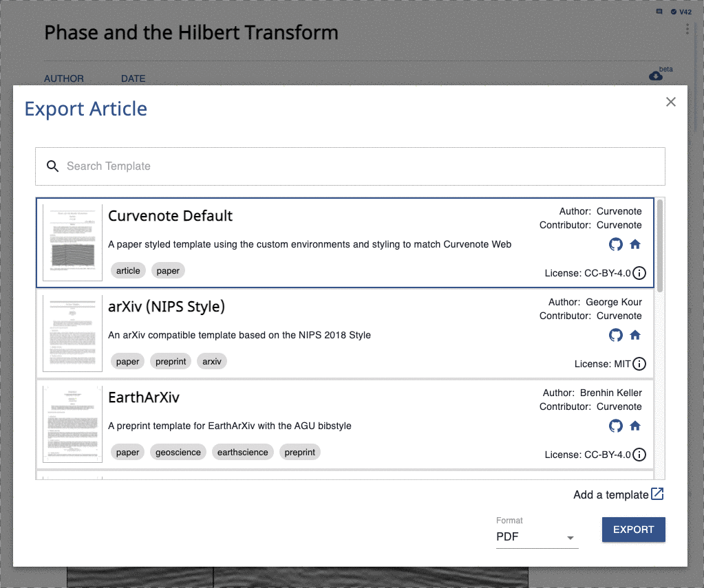Select the Curvenote Default template thumbnail
Viewport: 704px width, 588px height.
point(72,242)
